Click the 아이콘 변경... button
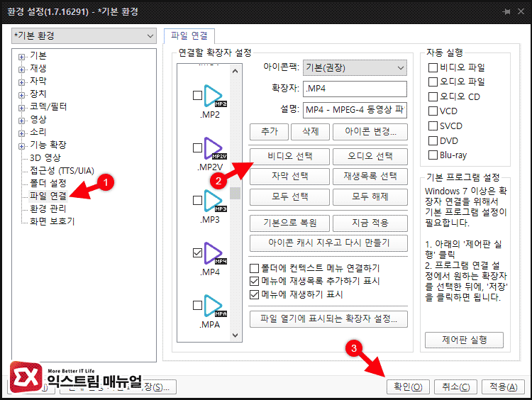The width and height of the screenshot is (532, 400). pos(370,132)
